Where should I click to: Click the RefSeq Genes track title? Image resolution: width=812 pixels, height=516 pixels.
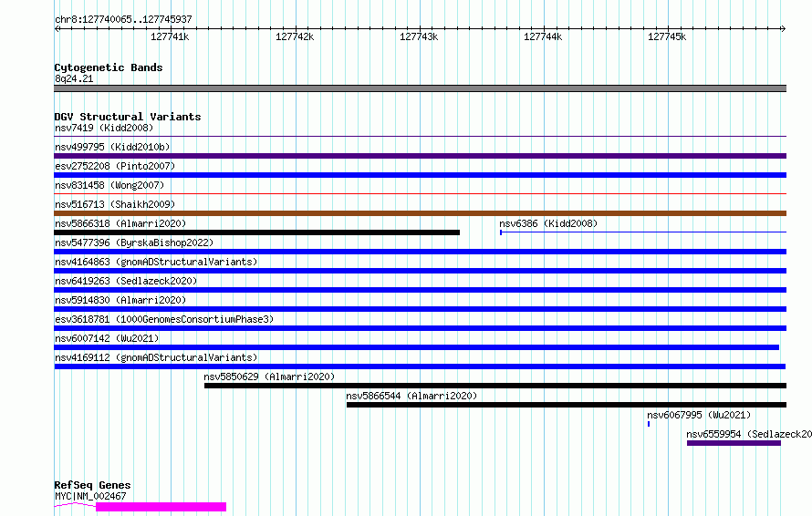tap(92, 485)
